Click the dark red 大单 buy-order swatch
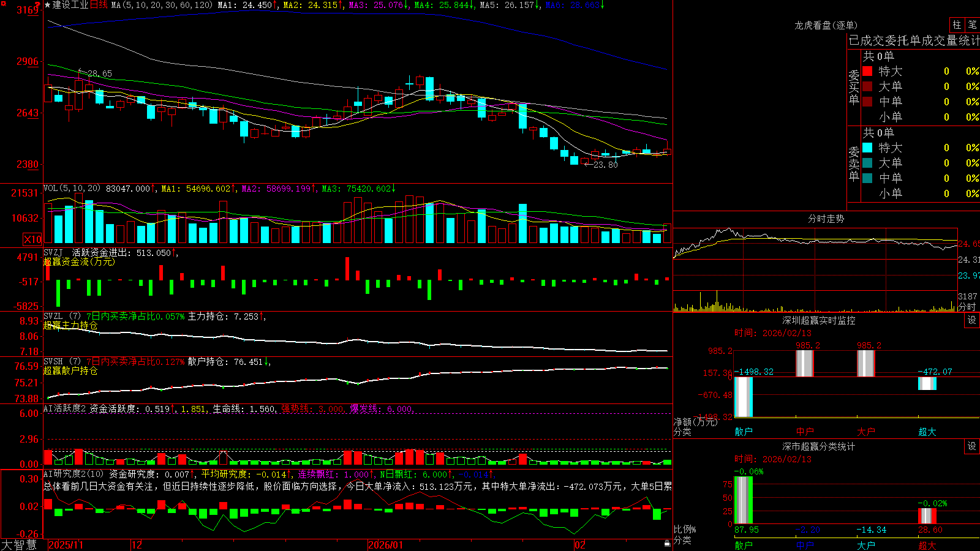This screenshot has width=980, height=551. 867,86
